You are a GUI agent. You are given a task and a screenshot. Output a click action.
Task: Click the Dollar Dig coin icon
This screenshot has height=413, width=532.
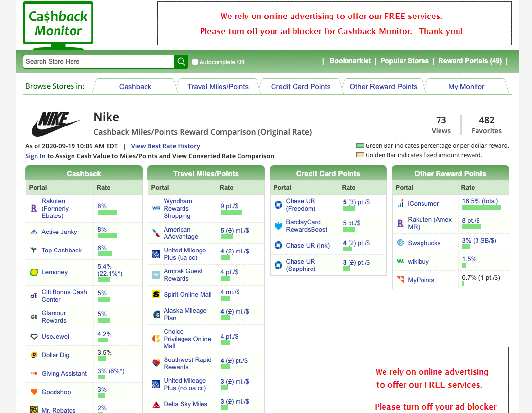coord(34,355)
